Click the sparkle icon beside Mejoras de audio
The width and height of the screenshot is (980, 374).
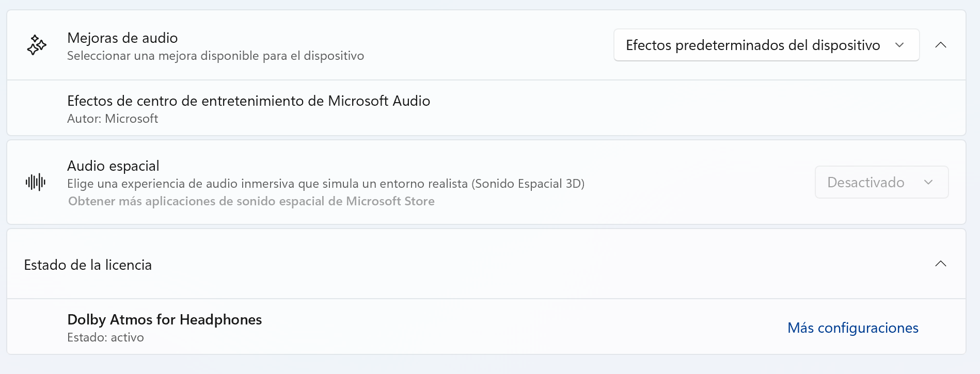pos(36,45)
